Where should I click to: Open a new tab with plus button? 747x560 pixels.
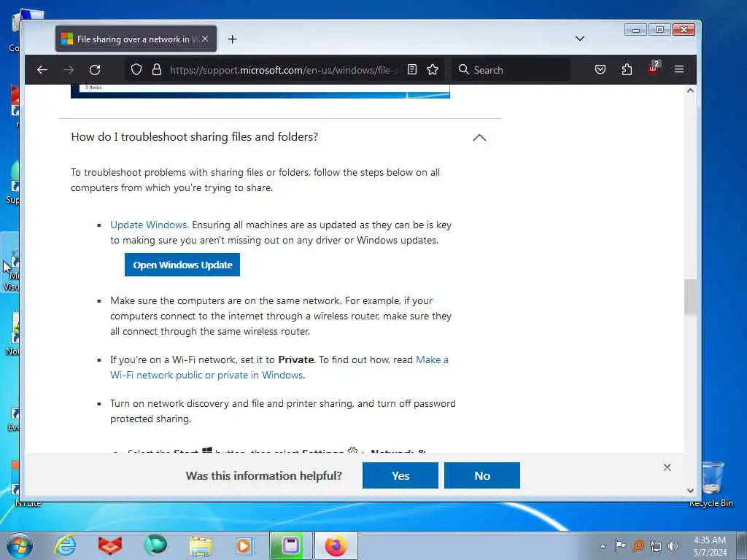point(233,39)
